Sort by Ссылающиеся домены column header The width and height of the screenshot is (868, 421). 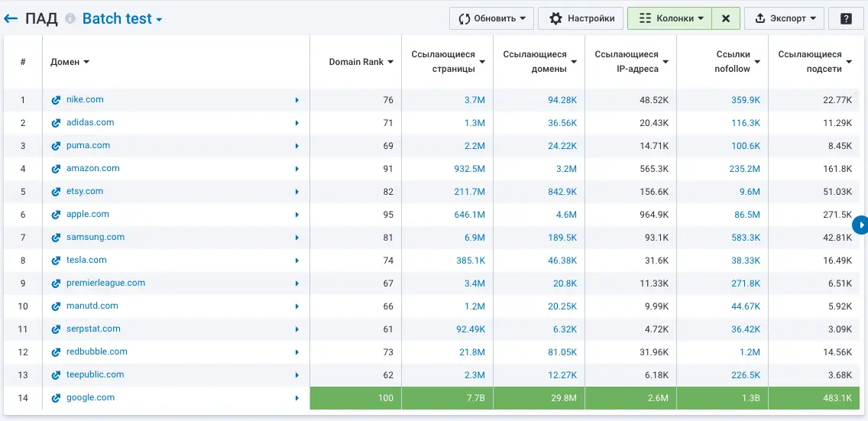pyautogui.click(x=539, y=62)
